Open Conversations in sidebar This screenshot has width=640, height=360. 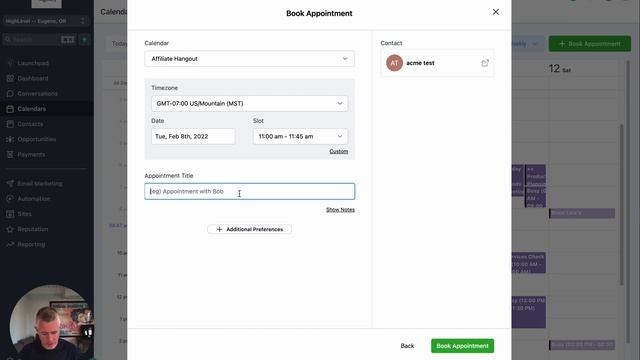click(x=37, y=93)
